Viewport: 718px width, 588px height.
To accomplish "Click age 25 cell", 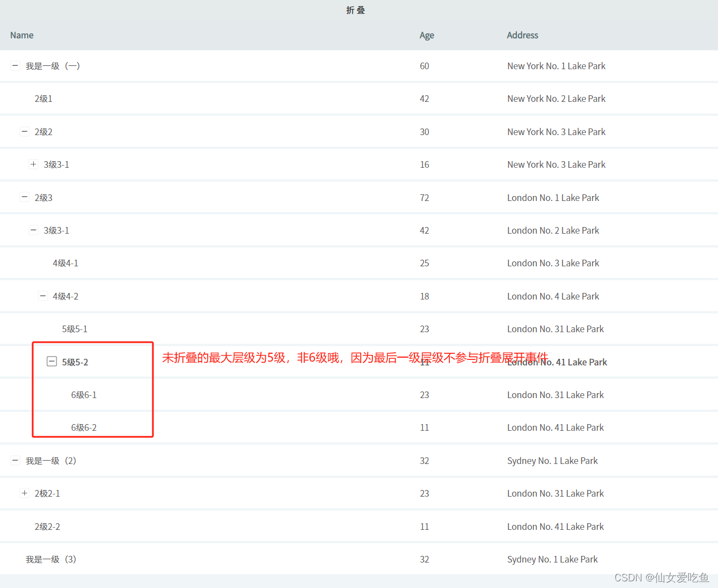I will [x=424, y=263].
